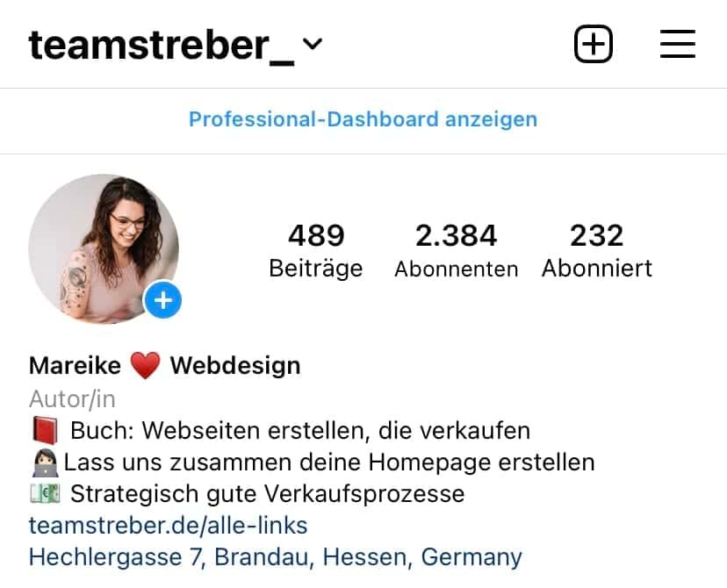727x588 pixels.
Task: Open the hamburger menu icon
Action: [x=677, y=44]
